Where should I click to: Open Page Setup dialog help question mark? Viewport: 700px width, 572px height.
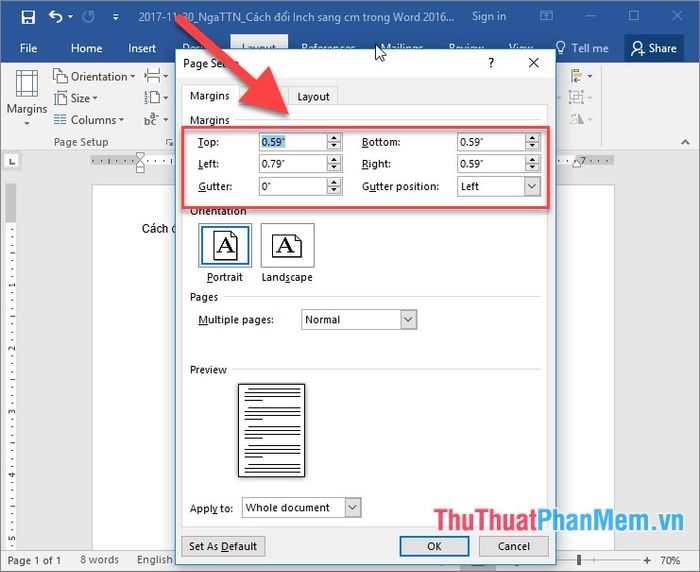click(x=491, y=63)
